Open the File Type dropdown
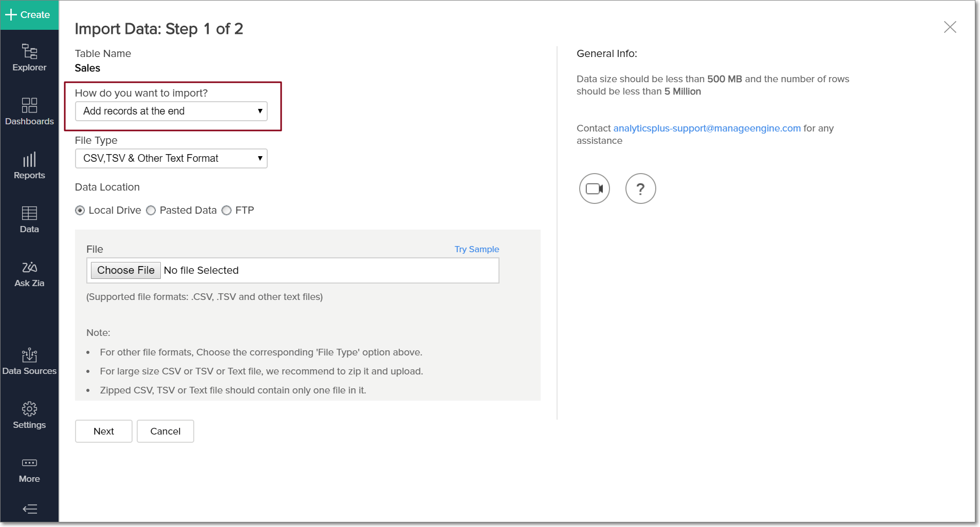 (x=171, y=158)
